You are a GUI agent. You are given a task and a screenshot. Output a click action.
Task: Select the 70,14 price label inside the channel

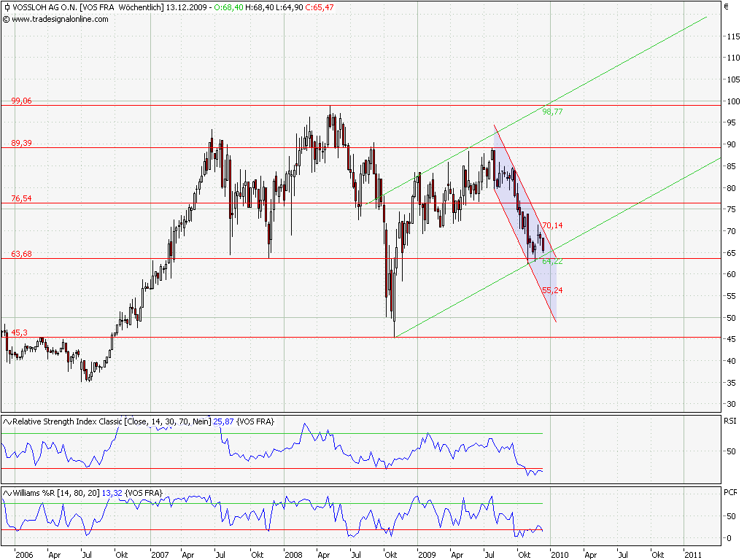coord(551,225)
